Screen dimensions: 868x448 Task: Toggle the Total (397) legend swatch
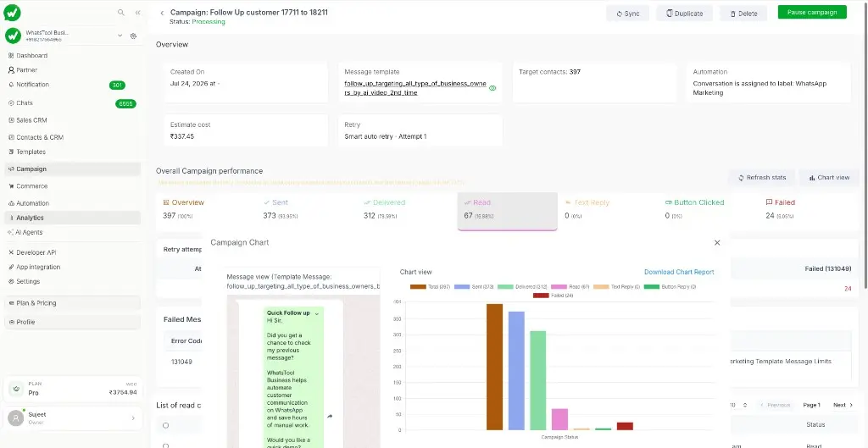418,287
